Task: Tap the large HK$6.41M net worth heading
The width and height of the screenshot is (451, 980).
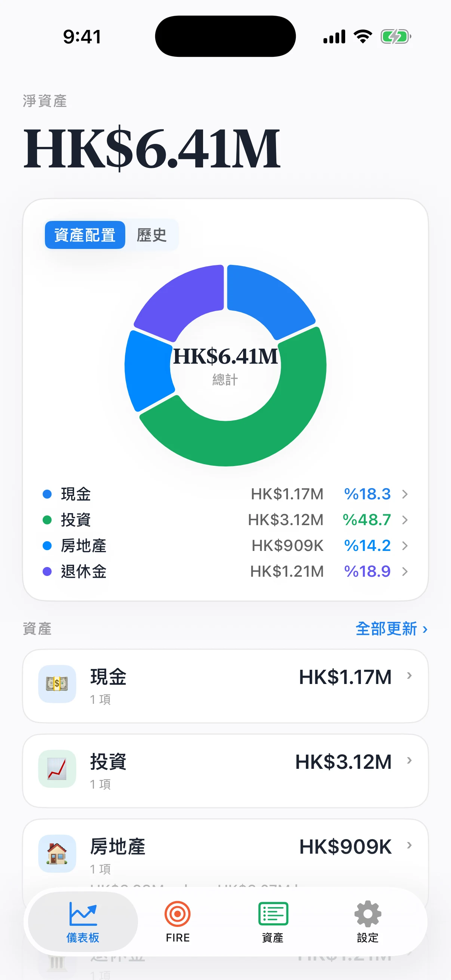Action: (x=152, y=148)
